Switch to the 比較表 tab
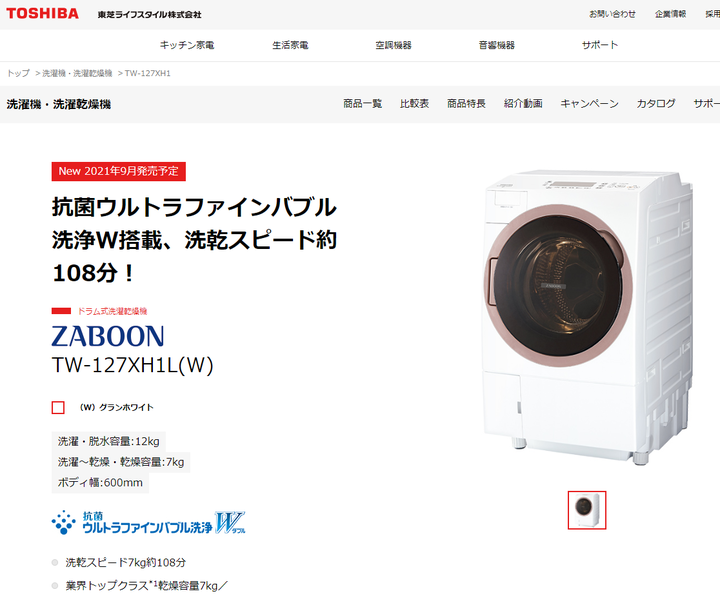 [414, 104]
